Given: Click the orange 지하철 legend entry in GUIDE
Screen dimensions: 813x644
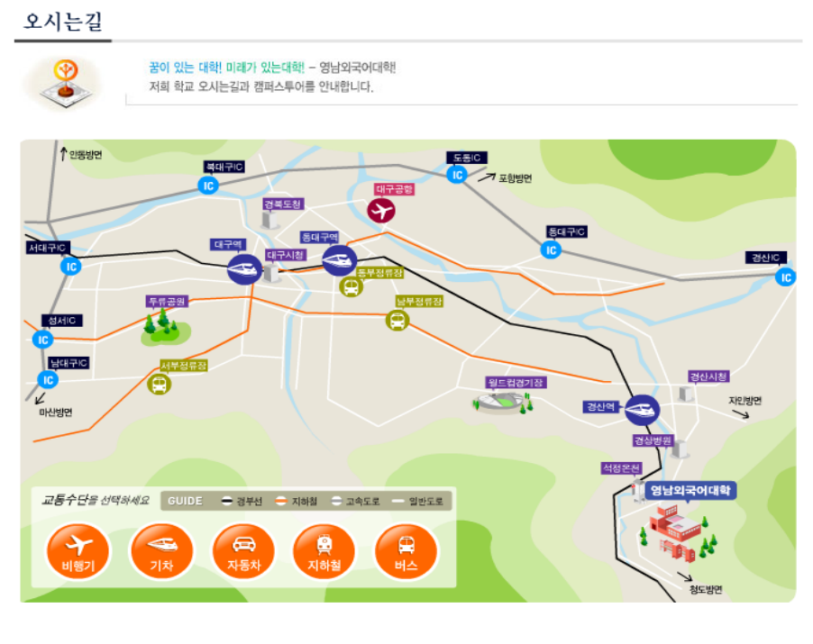Looking at the screenshot, I should tap(297, 501).
